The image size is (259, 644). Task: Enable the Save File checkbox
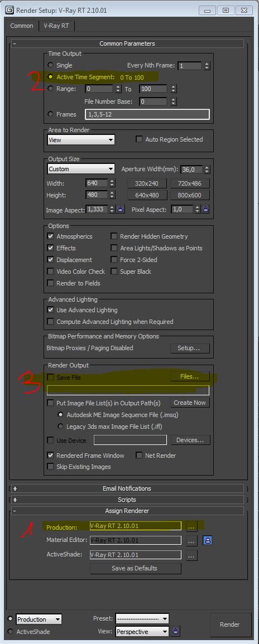(51, 377)
